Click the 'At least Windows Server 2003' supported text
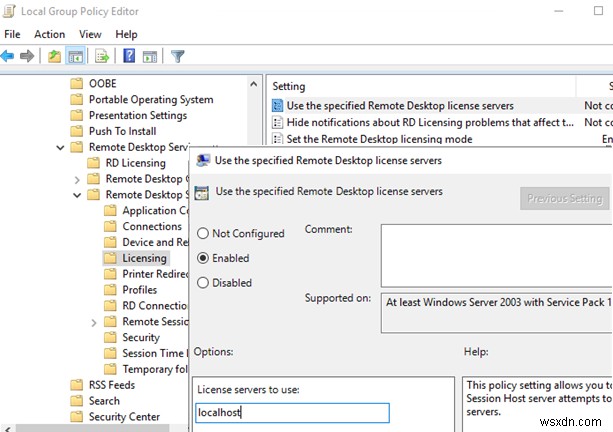Screen dimensions: 613x432 (498, 303)
